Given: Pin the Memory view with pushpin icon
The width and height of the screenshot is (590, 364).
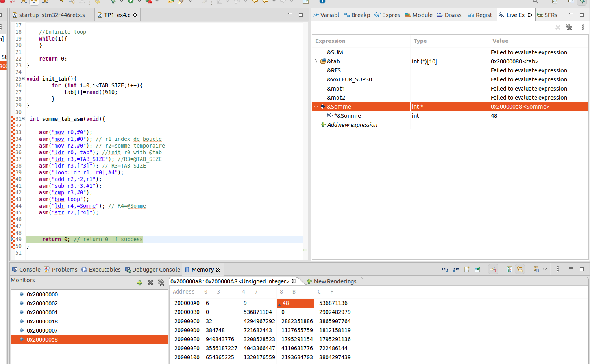Looking at the screenshot, I should (x=477, y=270).
